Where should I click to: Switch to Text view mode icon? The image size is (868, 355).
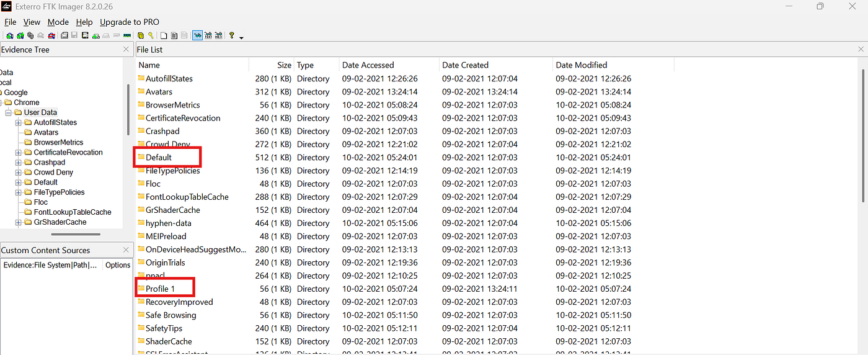point(208,35)
